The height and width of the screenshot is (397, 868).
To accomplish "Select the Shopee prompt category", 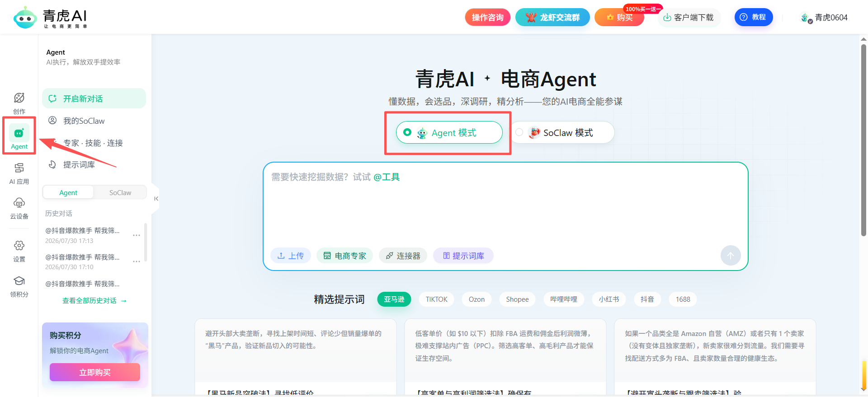I will point(517,299).
